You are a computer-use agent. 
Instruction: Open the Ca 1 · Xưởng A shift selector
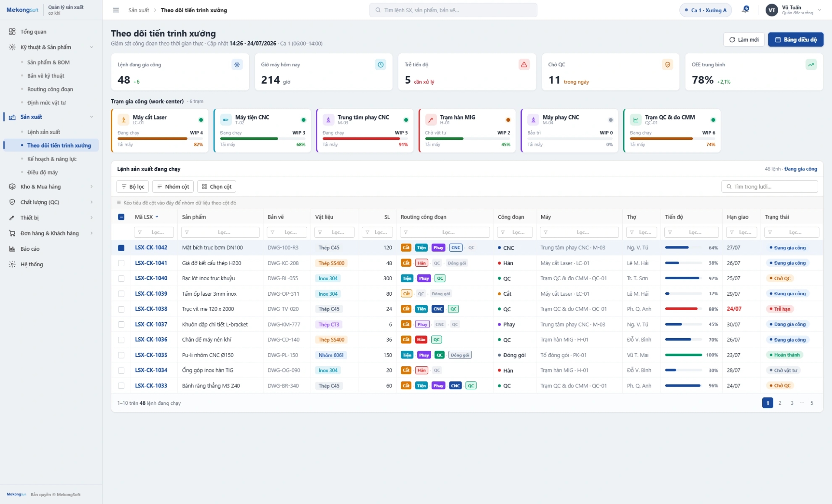pos(705,10)
